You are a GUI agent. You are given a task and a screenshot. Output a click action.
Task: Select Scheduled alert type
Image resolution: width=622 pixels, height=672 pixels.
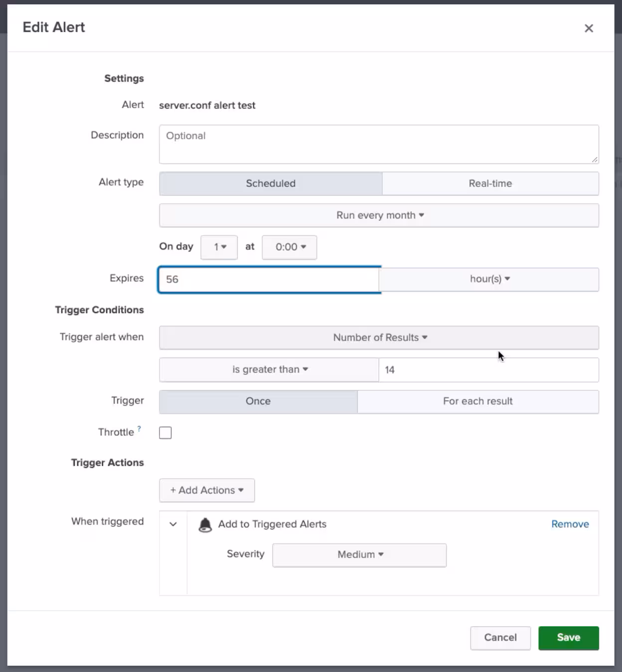[271, 183]
